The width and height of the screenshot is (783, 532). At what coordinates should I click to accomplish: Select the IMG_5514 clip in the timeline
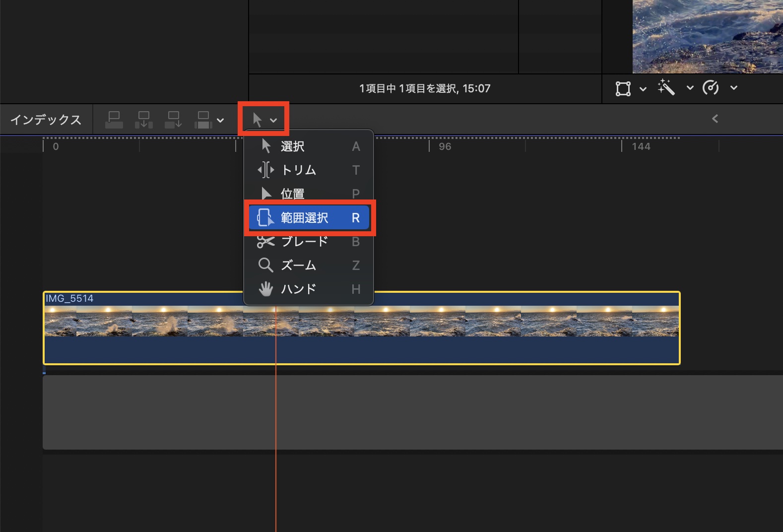[362, 328]
